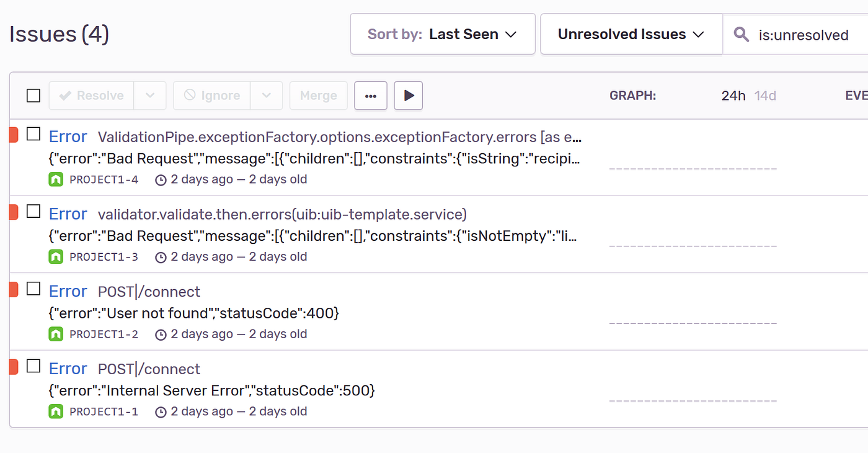Check the User not found issue checkbox

[33, 289]
